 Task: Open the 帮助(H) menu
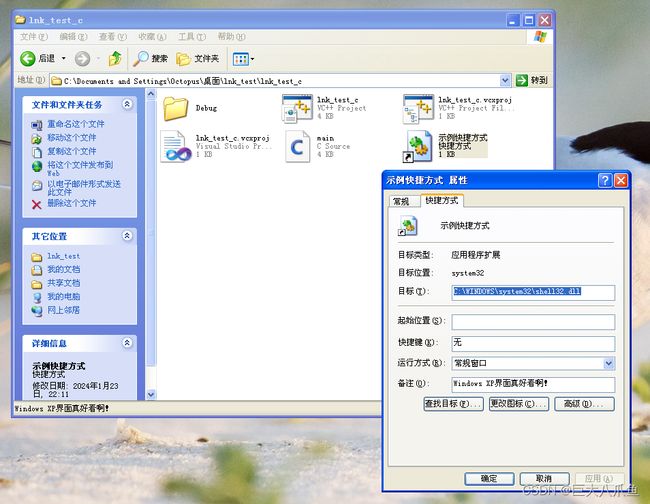231,37
